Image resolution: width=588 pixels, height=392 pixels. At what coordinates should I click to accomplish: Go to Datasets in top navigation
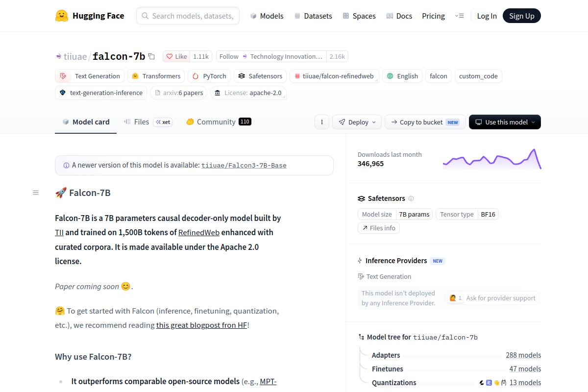tap(313, 16)
